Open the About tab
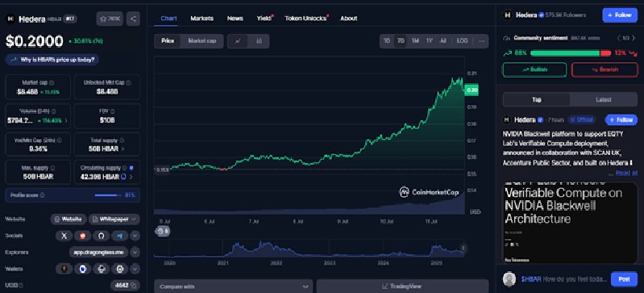The image size is (644, 293). pyautogui.click(x=349, y=19)
